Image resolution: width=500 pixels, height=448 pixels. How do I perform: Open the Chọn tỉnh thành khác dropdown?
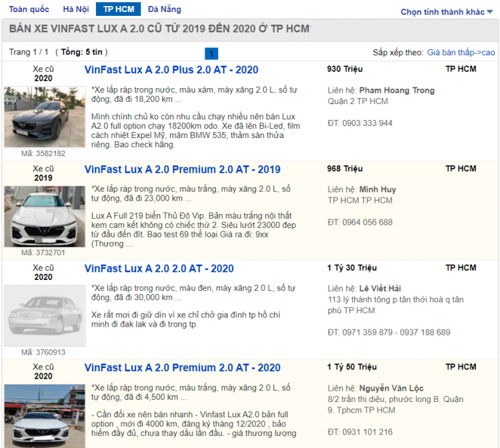[447, 12]
